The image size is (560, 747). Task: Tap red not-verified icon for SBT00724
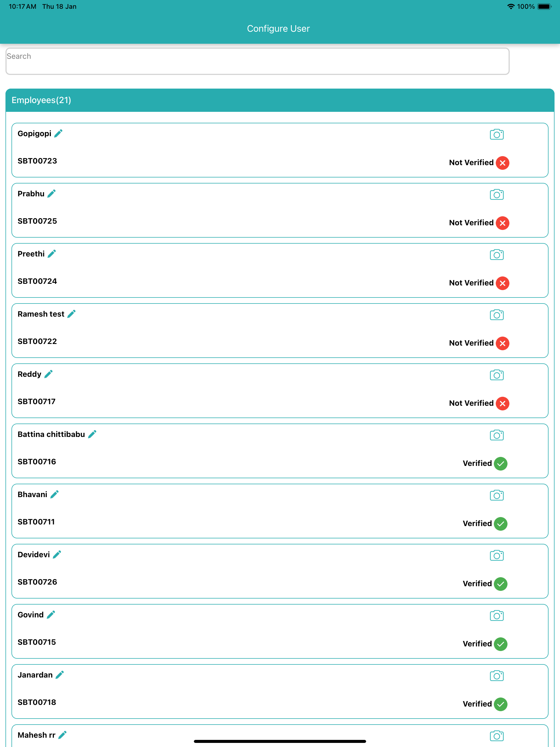click(502, 283)
